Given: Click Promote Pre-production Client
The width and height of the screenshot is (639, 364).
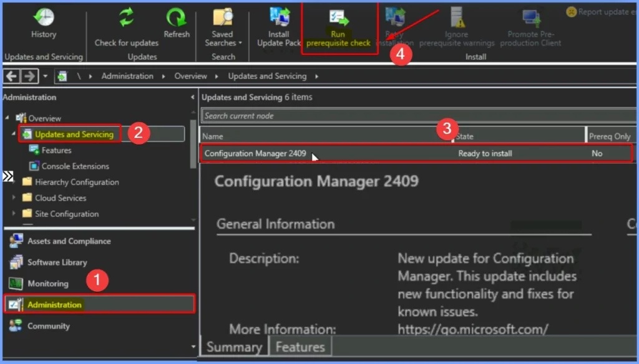Looking at the screenshot, I should tap(530, 27).
